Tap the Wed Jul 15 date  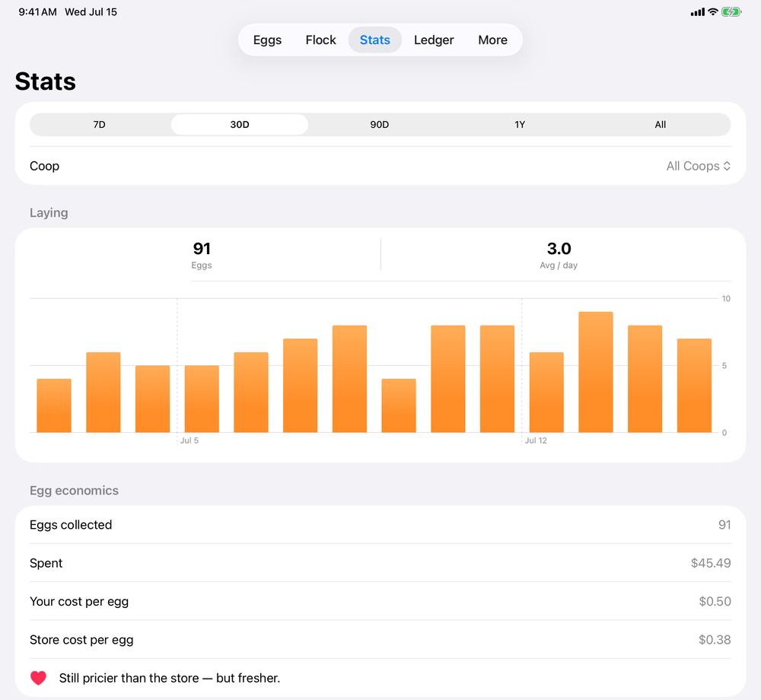pos(91,11)
